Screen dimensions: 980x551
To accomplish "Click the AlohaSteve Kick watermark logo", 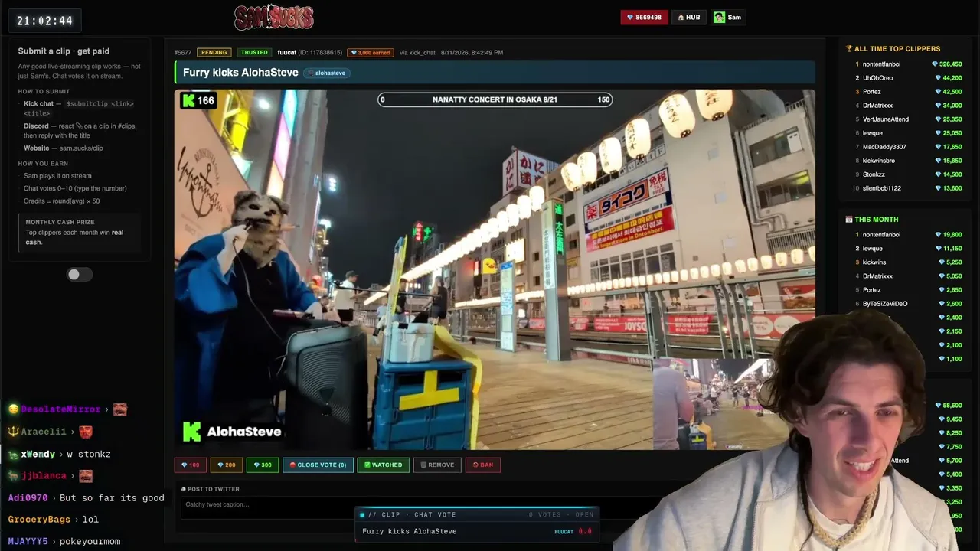I will pos(232,432).
